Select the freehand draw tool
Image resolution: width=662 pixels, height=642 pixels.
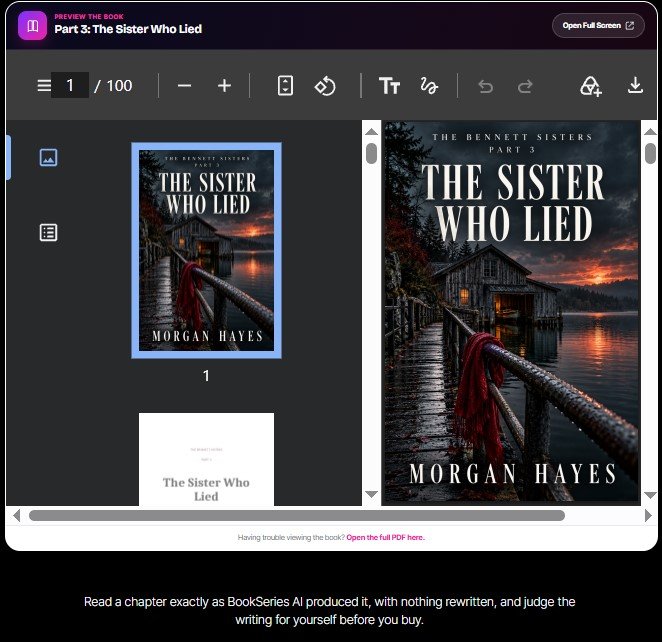coord(429,86)
